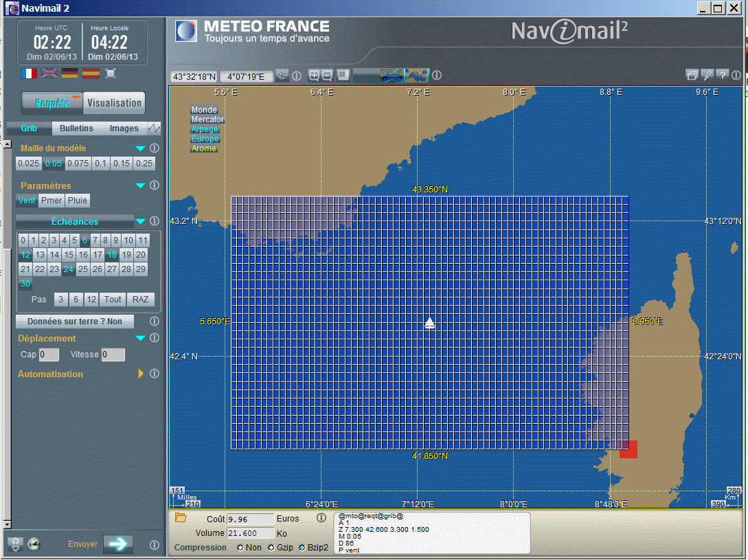The width and height of the screenshot is (748, 560).
Task: Select the Arome model on the map
Action: (204, 148)
